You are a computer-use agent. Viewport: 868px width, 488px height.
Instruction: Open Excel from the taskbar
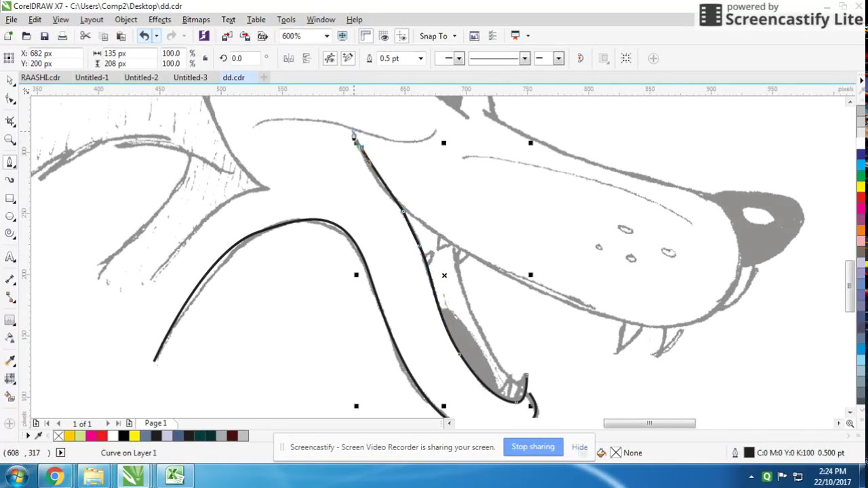tap(174, 476)
